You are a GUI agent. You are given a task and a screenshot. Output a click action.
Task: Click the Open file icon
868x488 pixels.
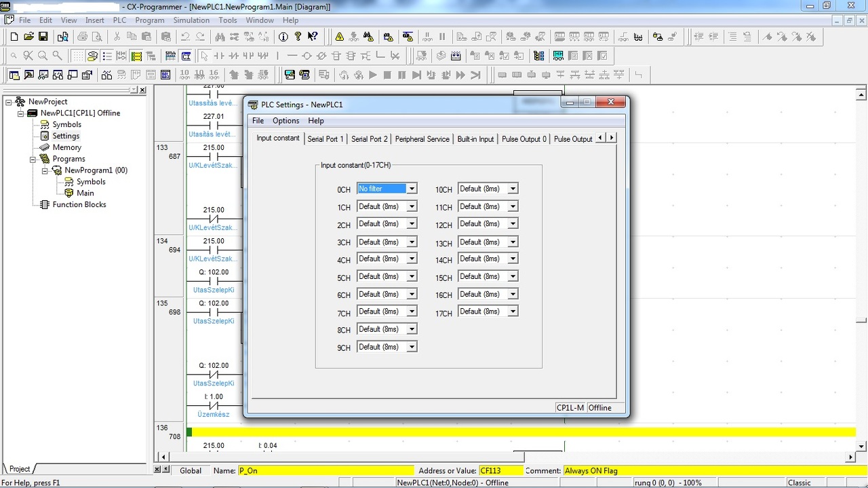click(28, 37)
